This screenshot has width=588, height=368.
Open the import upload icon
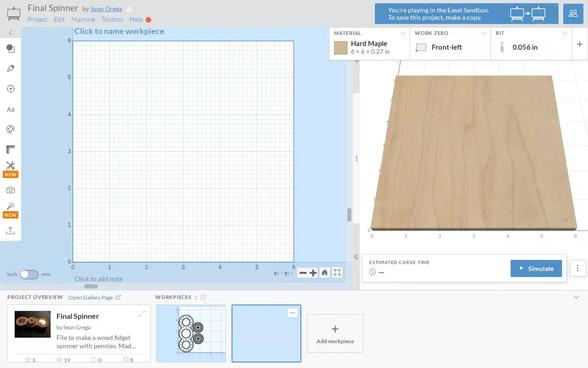click(11, 230)
